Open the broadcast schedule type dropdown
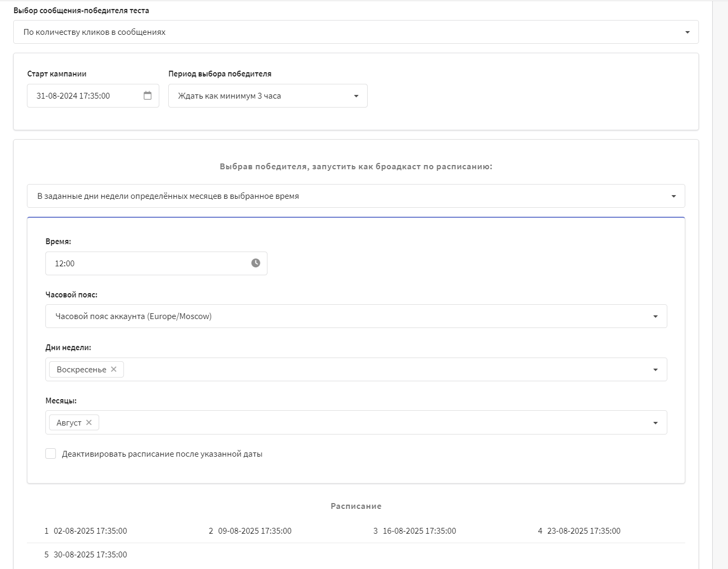The image size is (728, 569). [356, 196]
